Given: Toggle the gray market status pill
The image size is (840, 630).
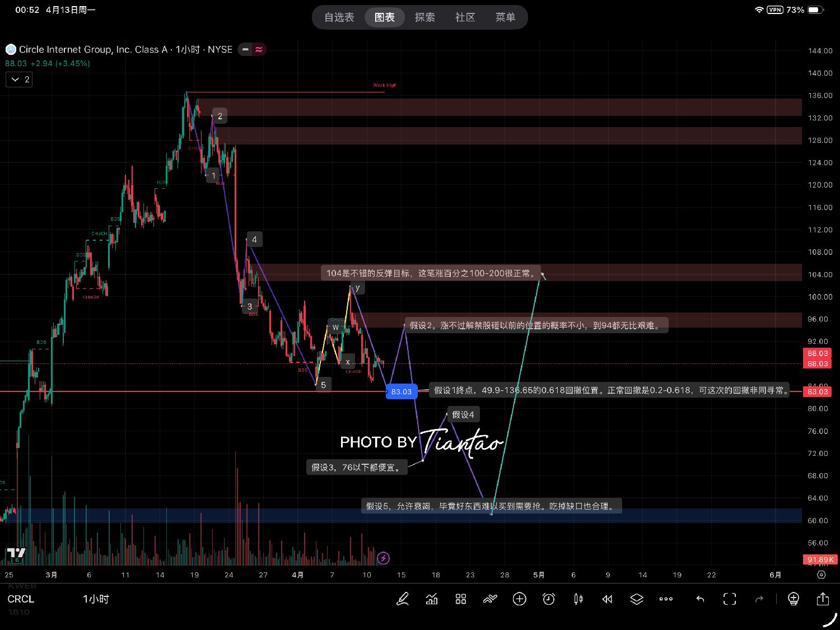Looking at the screenshot, I should (x=245, y=49).
